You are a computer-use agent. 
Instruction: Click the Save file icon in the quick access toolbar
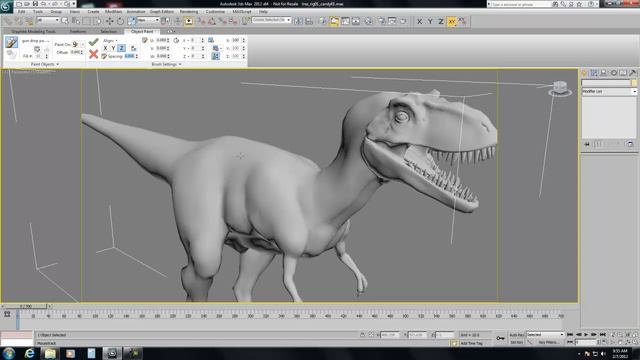[35, 4]
